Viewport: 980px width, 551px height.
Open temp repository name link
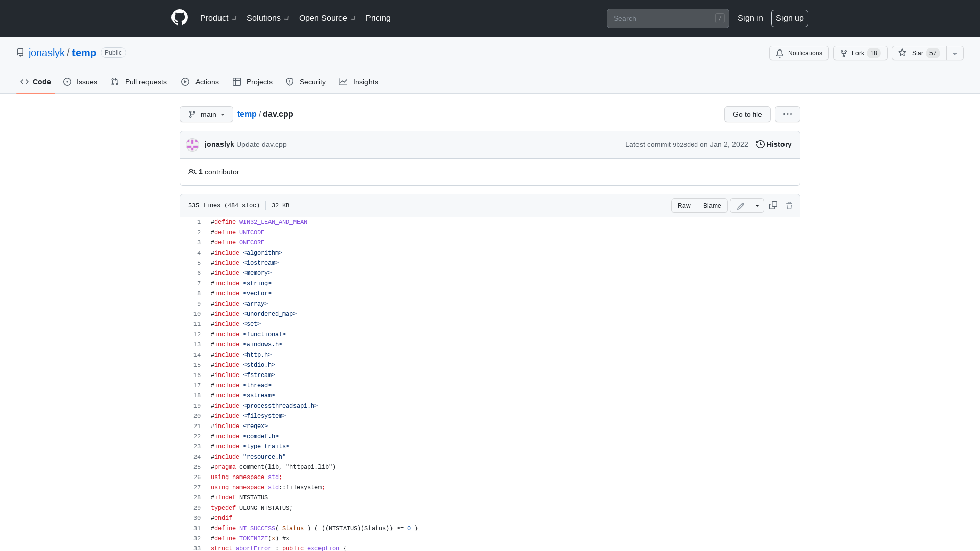click(84, 53)
